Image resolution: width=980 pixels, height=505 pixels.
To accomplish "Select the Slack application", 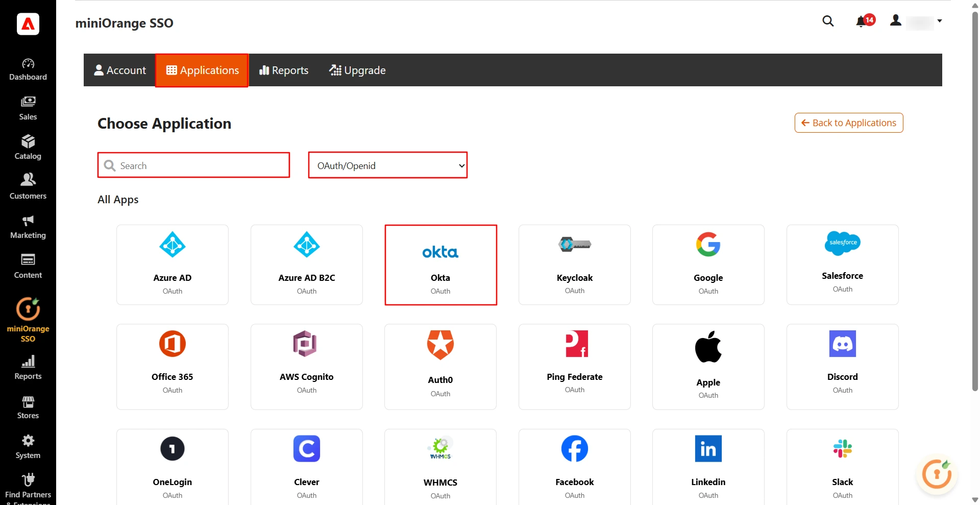I will tap(843, 467).
